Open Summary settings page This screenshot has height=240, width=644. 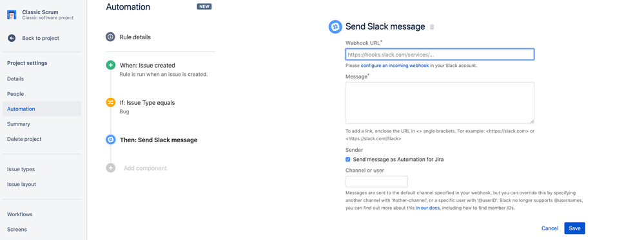pos(19,124)
